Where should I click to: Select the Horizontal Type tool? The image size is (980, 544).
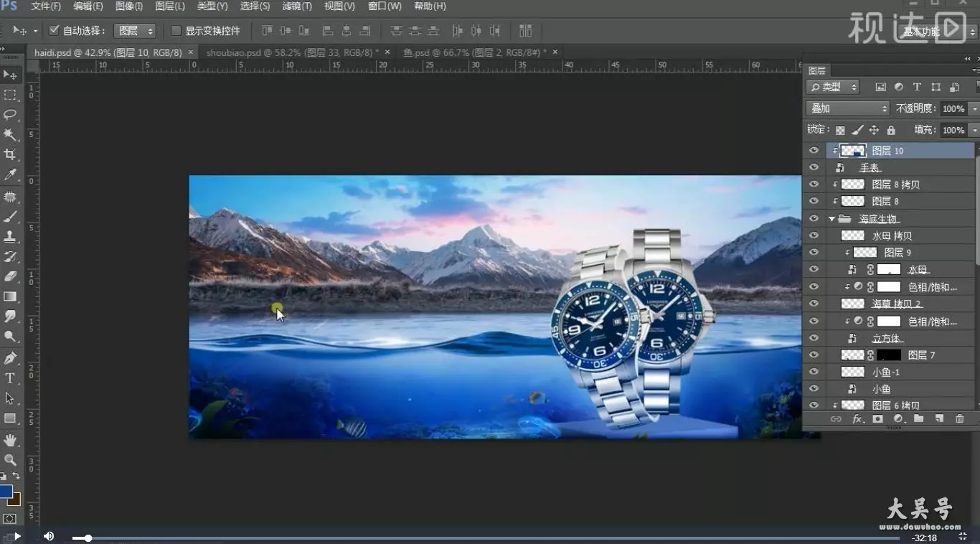tap(10, 378)
